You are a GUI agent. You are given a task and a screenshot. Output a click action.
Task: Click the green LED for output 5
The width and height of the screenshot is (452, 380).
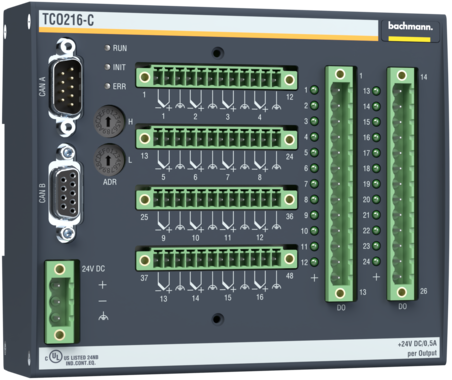314,152
